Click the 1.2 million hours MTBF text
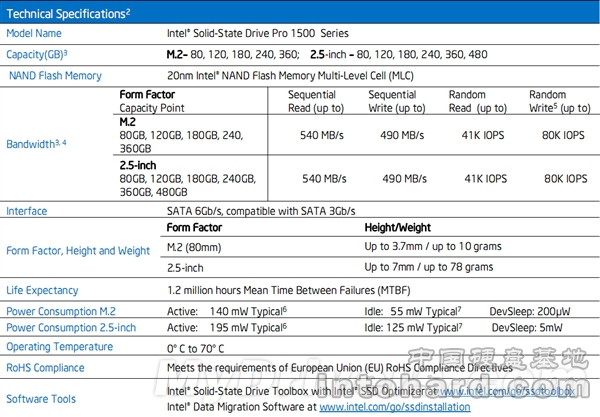The height and width of the screenshot is (417, 600). [289, 290]
